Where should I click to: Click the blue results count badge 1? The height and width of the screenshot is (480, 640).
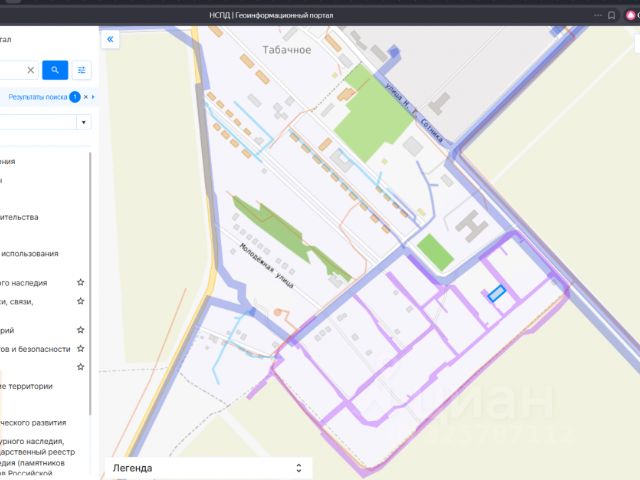[x=75, y=97]
